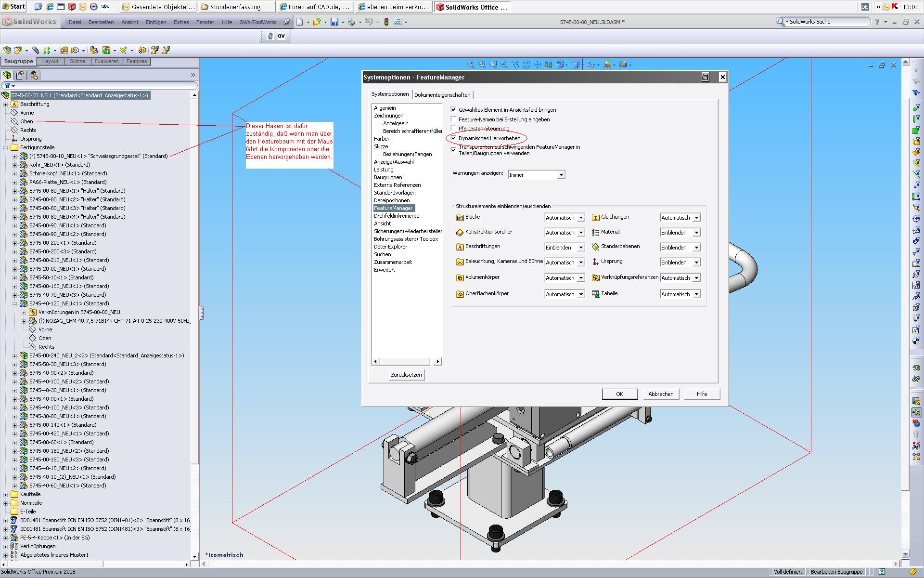Open the ConfigurationManager tree tab icon

(x=33, y=75)
